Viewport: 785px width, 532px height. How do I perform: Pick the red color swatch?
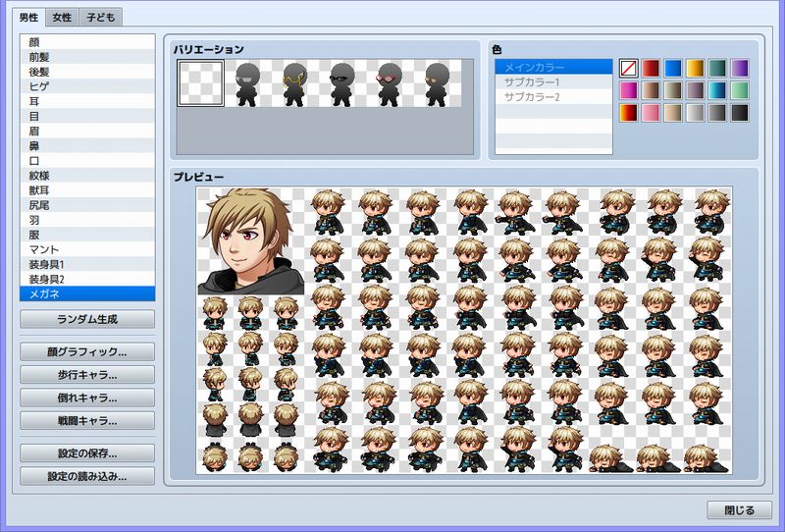pos(651,68)
